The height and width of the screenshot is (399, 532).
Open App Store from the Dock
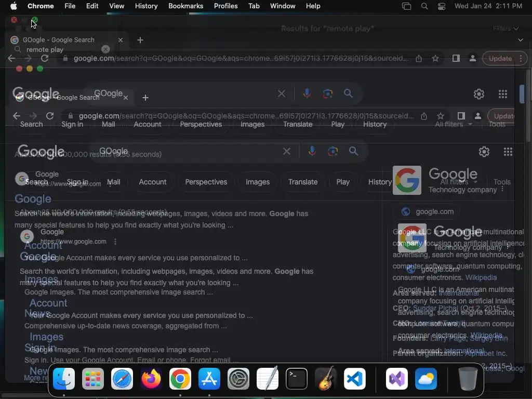tap(209, 379)
